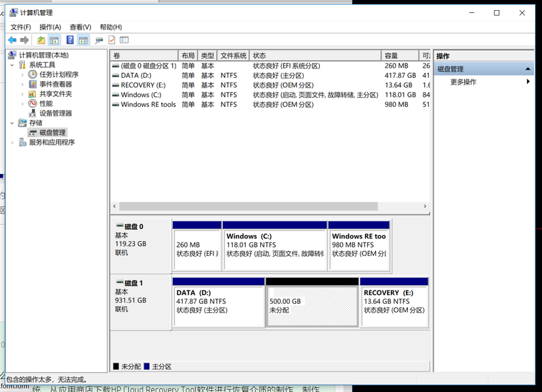Toggle the show/hide action pane icon
Image resolution: width=542 pixels, height=392 pixels.
pos(83,41)
